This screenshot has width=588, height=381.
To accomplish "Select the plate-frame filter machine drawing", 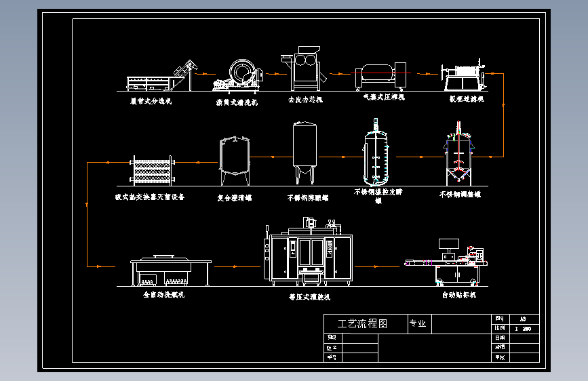I will click(465, 75).
